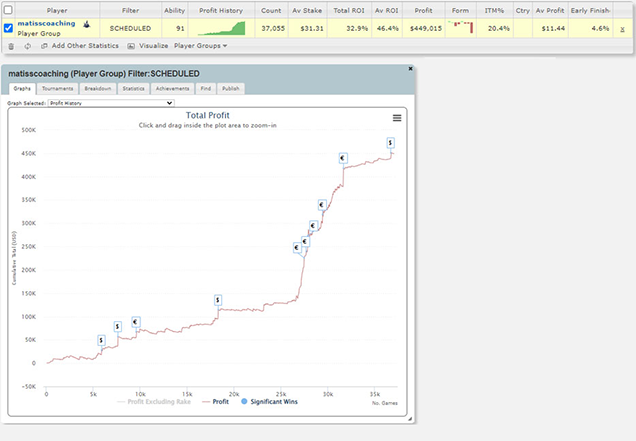Click the matisscoaching player name link
The image size is (636, 441).
coord(46,24)
